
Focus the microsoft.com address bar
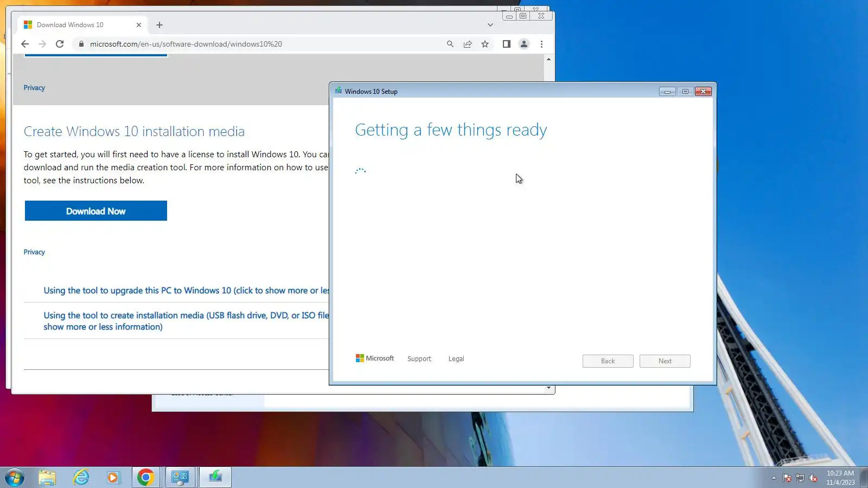pos(260,44)
